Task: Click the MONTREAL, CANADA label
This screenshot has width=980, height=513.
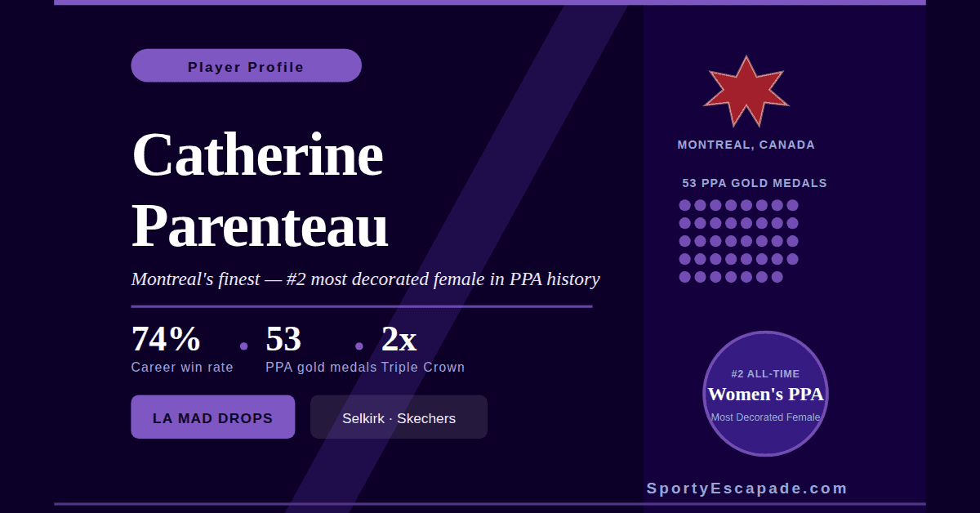Action: point(746,144)
